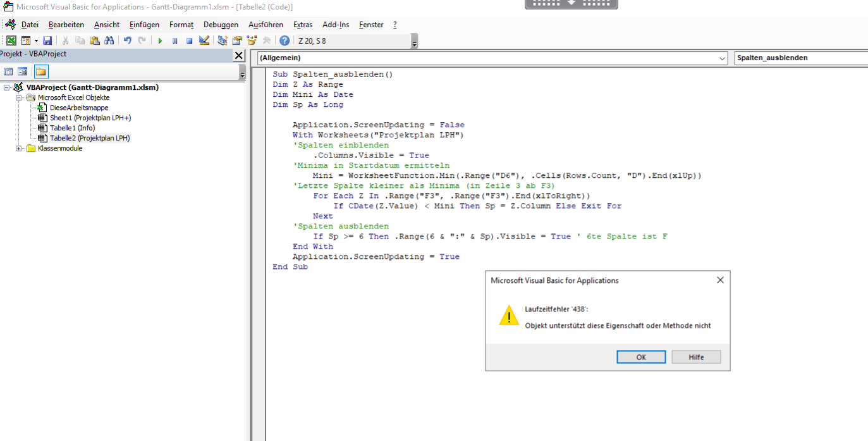This screenshot has width=868, height=441.
Task: Click the Cut scissors icon
Action: [65, 40]
